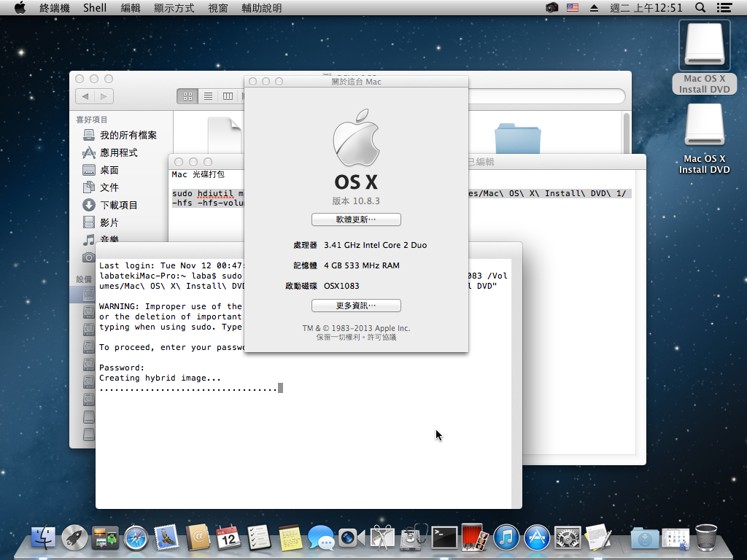Click the menu bar clock 週二 上午12:51

click(646, 7)
